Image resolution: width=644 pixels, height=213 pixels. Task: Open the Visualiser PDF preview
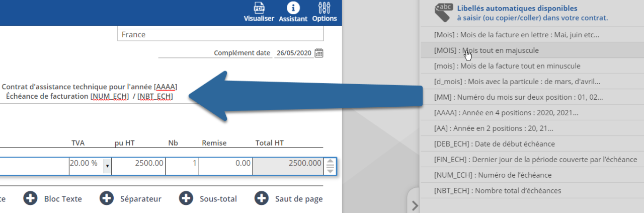click(259, 12)
